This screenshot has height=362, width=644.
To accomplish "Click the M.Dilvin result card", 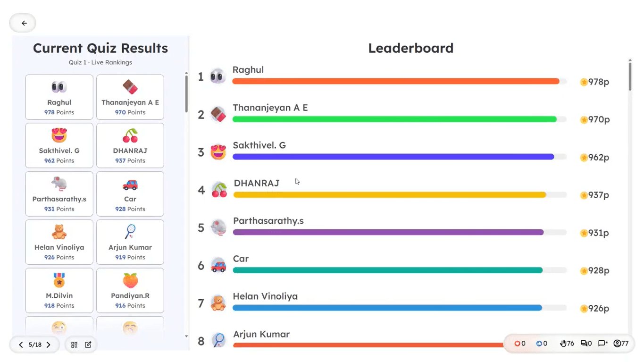I will tap(59, 290).
